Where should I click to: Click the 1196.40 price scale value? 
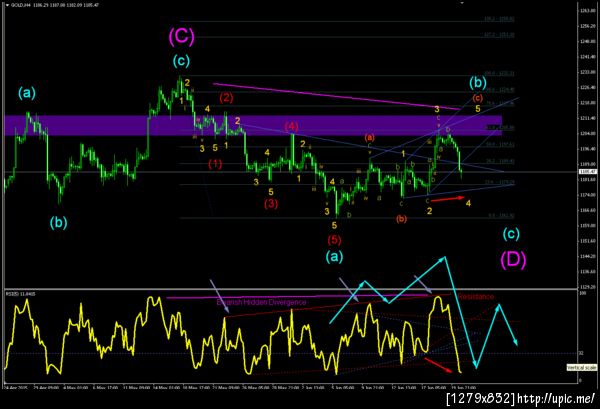tap(588, 149)
